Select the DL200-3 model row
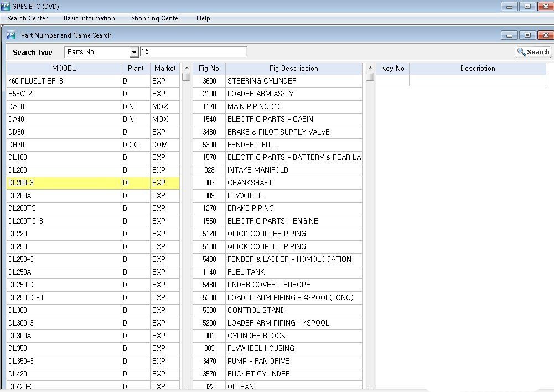554x392 pixels. 64,183
